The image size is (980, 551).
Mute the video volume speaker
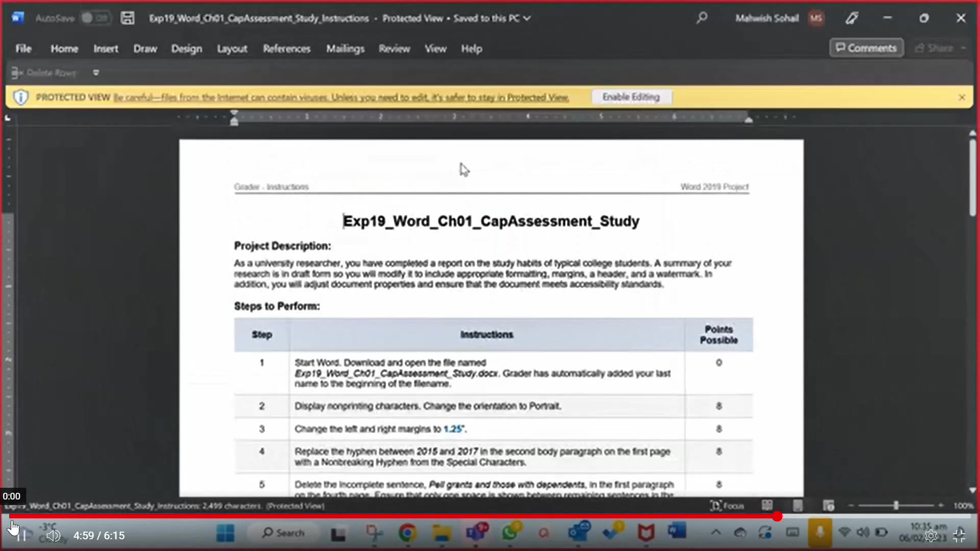[53, 536]
